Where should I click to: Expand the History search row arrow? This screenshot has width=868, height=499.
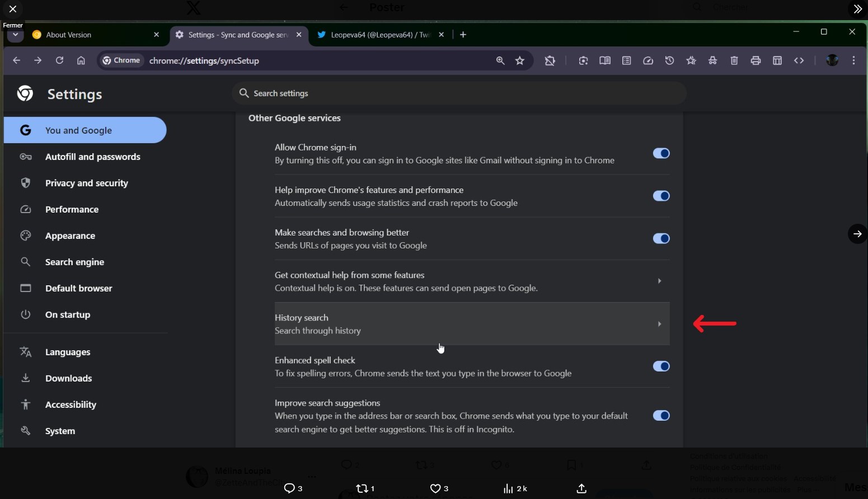point(659,324)
